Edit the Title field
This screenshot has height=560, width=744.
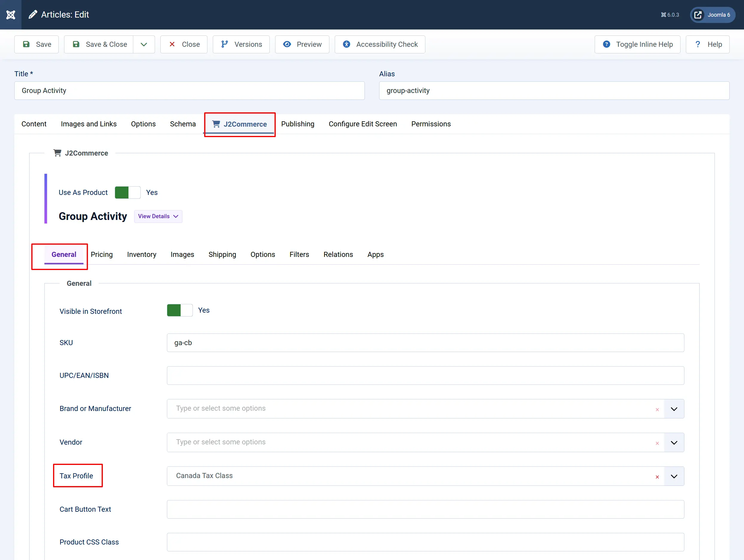189,91
